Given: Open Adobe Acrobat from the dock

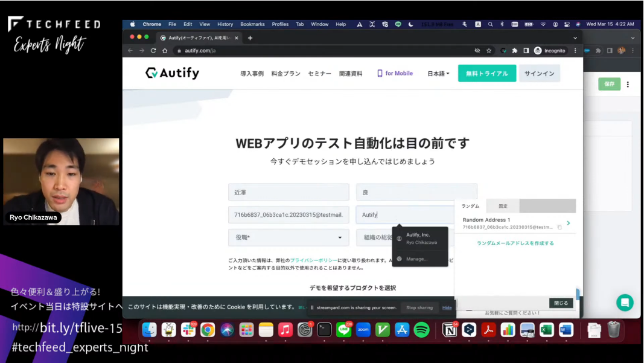Looking at the screenshot, I should pos(488,330).
